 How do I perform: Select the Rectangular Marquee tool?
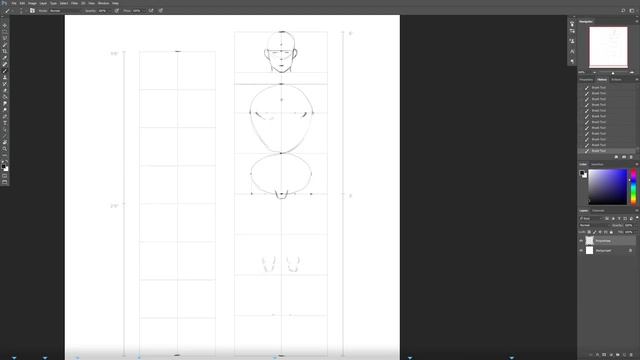tap(5, 32)
